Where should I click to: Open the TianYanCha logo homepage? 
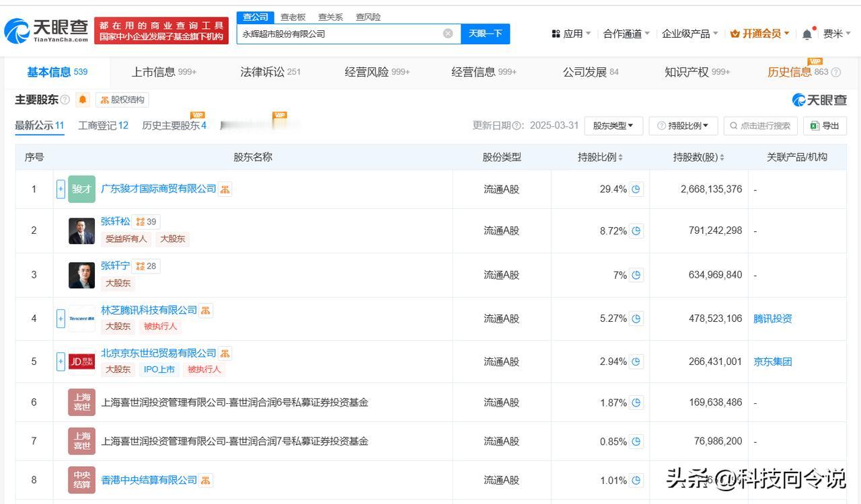pyautogui.click(x=46, y=30)
